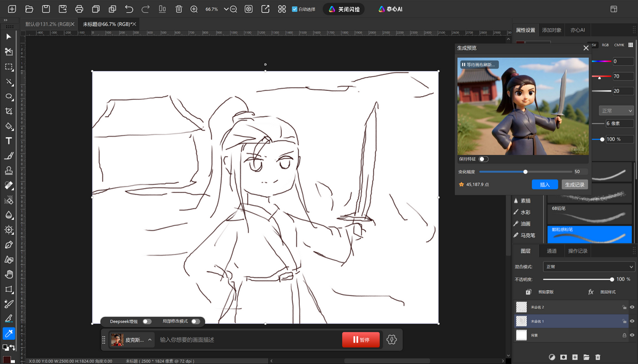Uncheck the 自动选择 checkbox
Viewport: 638px width, 364px height.
295,9
